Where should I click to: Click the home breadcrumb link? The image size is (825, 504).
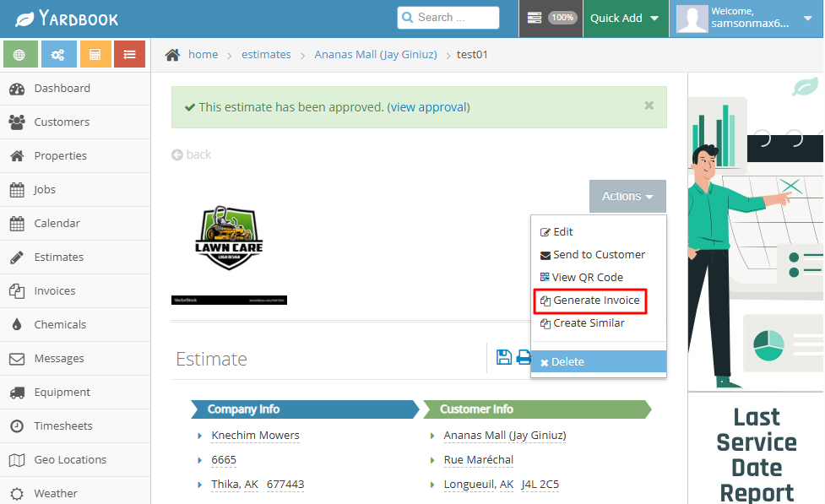click(204, 54)
